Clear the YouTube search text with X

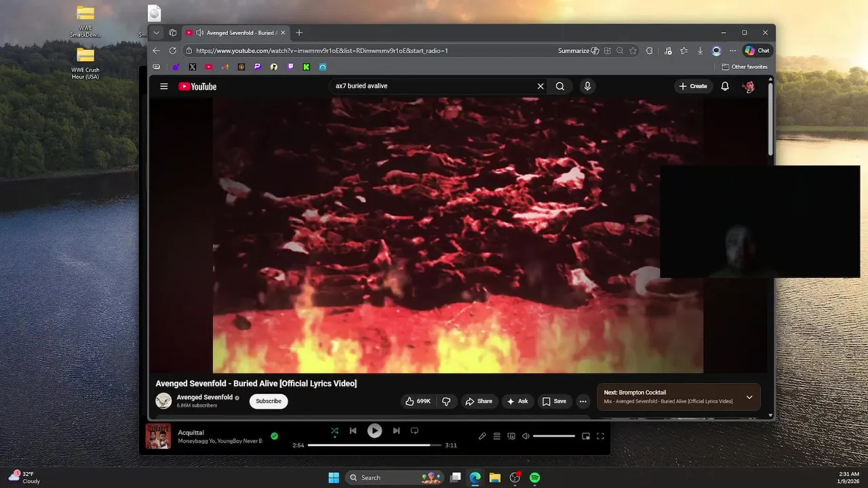click(x=540, y=86)
